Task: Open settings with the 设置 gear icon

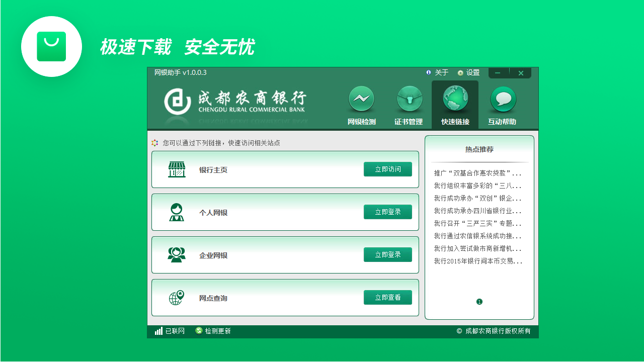Action: (461, 72)
